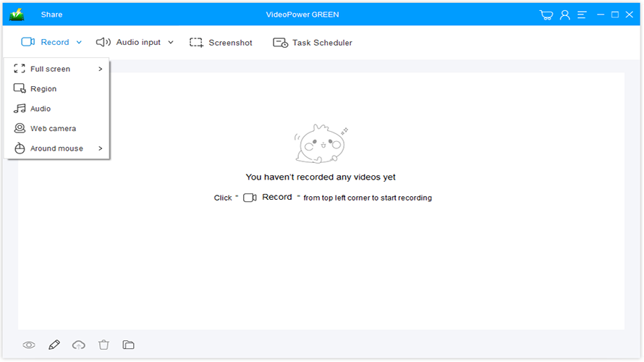Expand the Around mouse submenu arrow
The height and width of the screenshot is (362, 644).
tap(100, 148)
